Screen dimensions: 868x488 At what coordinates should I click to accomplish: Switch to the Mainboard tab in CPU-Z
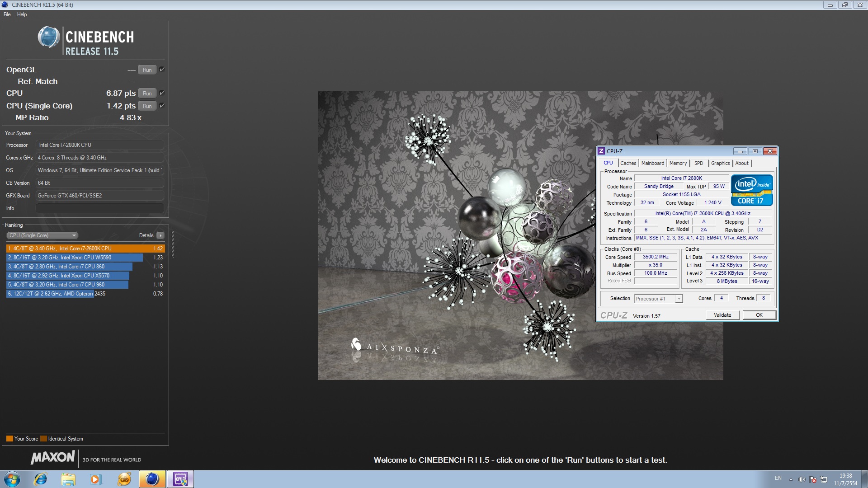pyautogui.click(x=652, y=163)
